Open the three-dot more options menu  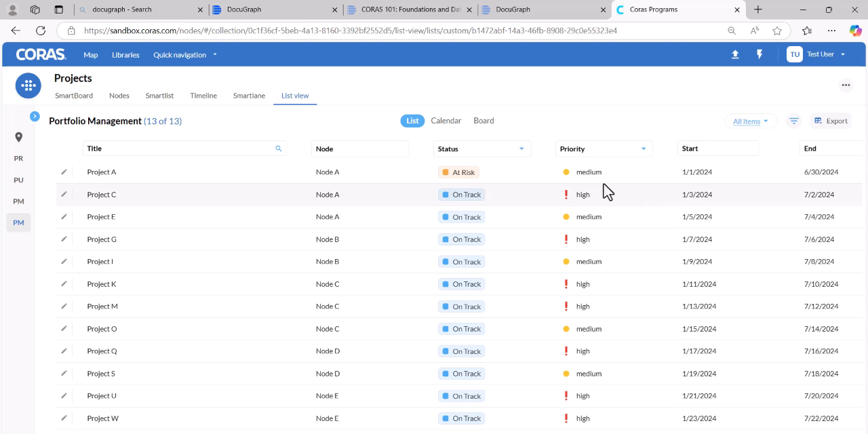[846, 85]
